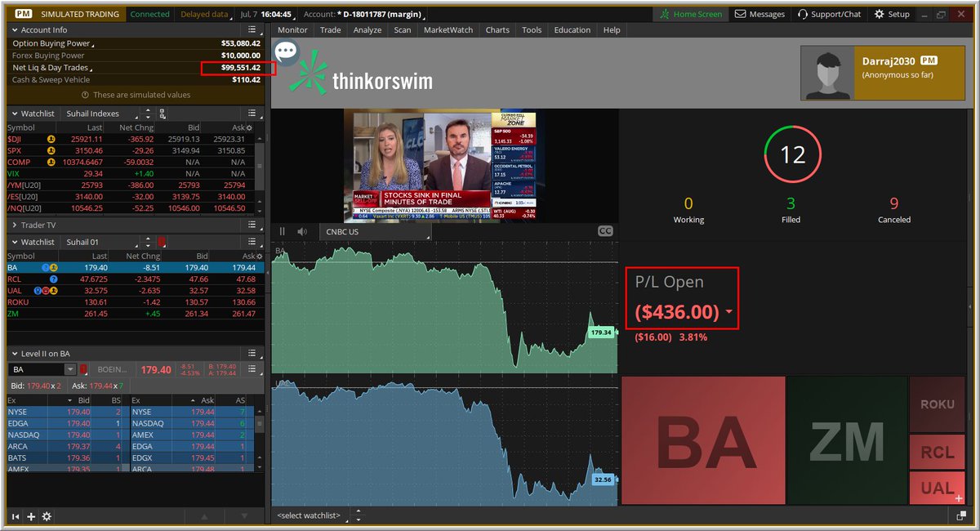Expand the Trader TV gadget
This screenshot has width=980, height=531.
coord(13,225)
